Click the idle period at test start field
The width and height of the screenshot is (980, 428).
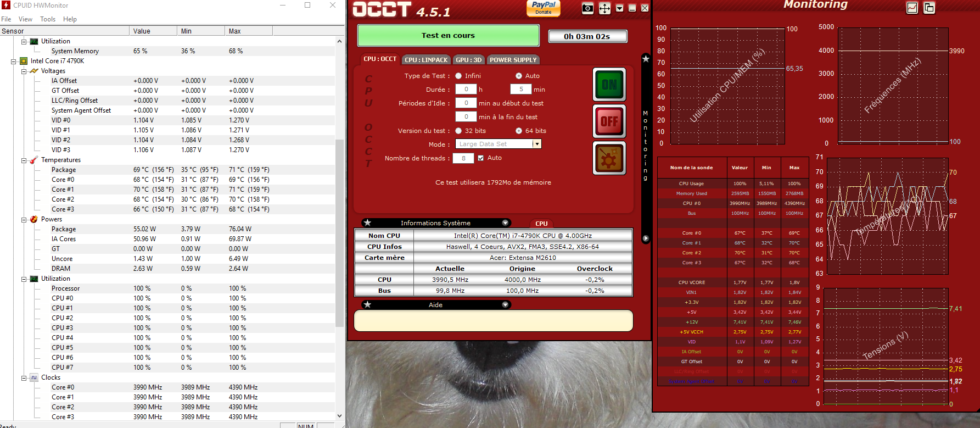466,103
